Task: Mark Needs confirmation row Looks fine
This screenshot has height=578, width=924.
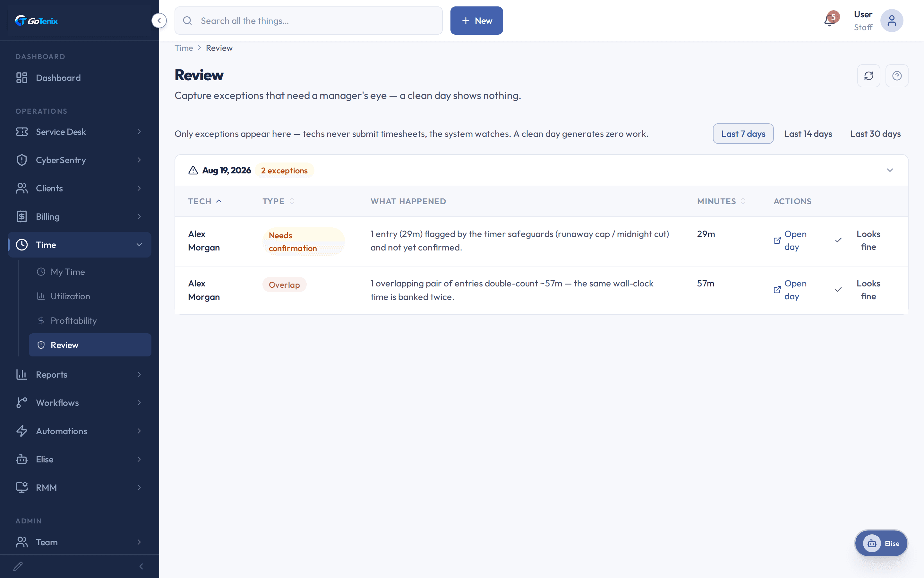Action: [858, 241]
